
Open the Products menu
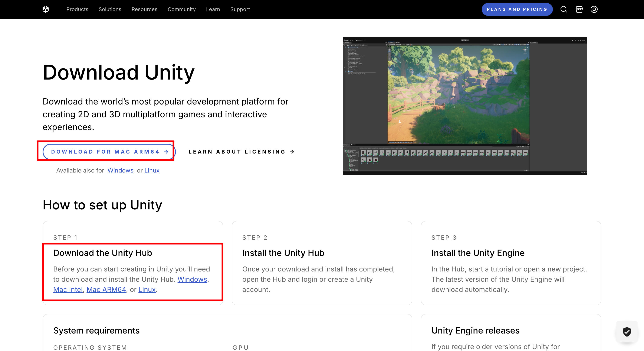pyautogui.click(x=77, y=9)
